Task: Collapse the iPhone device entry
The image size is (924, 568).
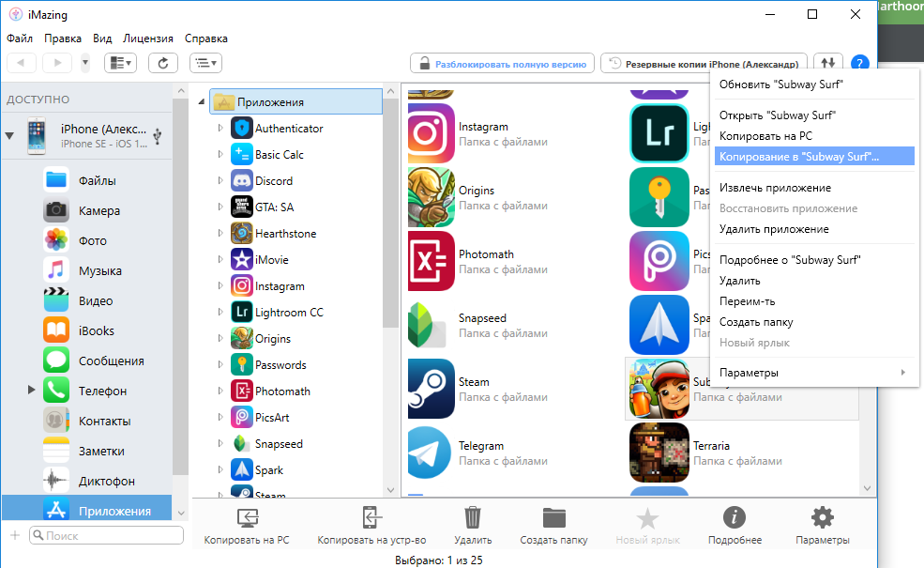Action: coord(9,135)
